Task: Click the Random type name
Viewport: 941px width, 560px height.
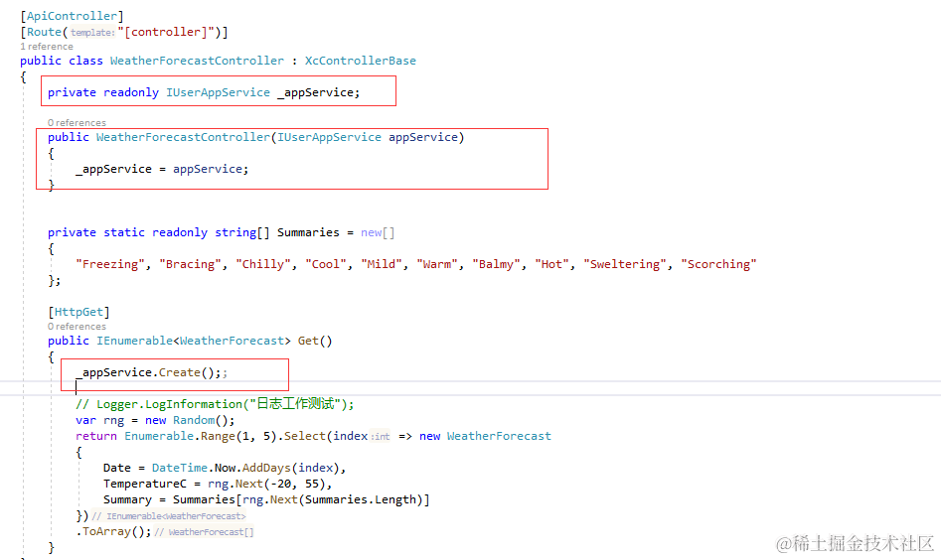Action: pyautogui.click(x=193, y=420)
